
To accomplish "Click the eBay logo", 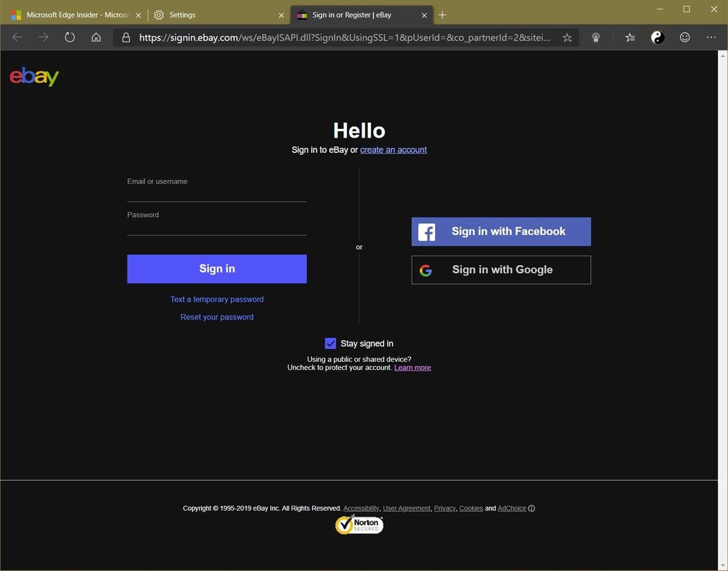I will tap(34, 76).
